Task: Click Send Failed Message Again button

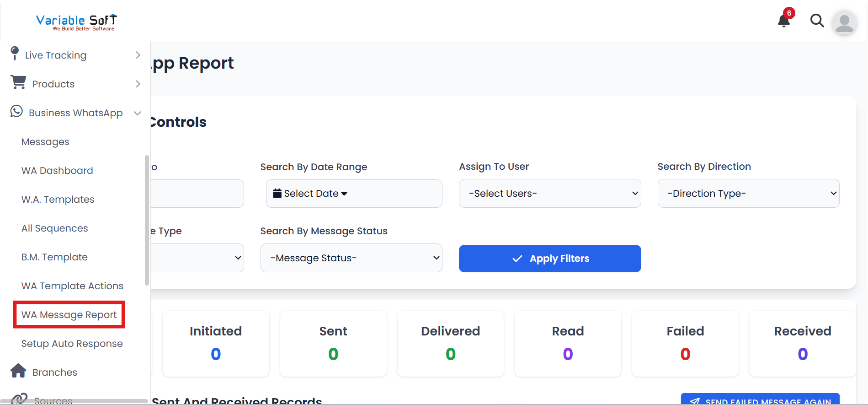Action: (760, 400)
